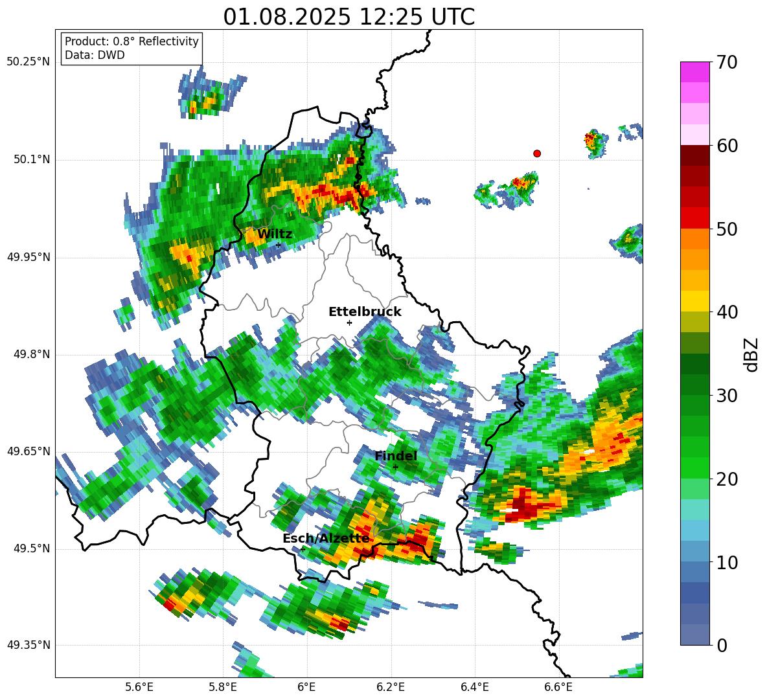Click the Ettelbruck city label
This screenshot has width=767, height=700.
[365, 312]
